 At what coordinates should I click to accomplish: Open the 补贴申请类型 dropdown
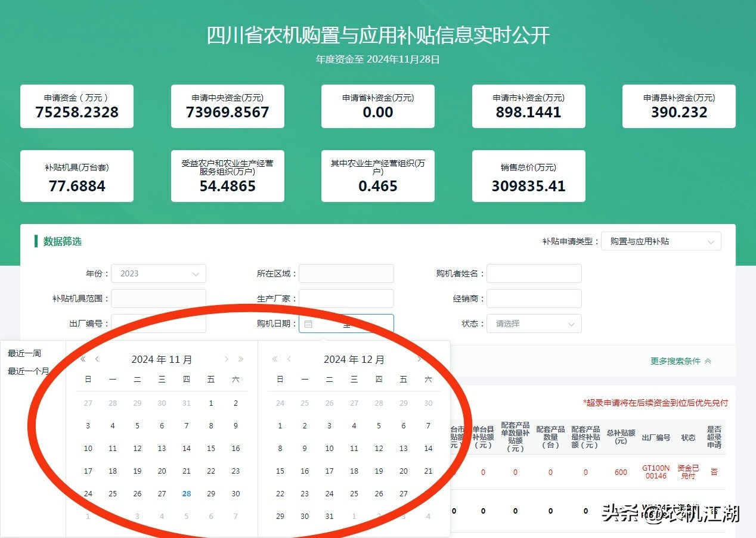click(661, 241)
